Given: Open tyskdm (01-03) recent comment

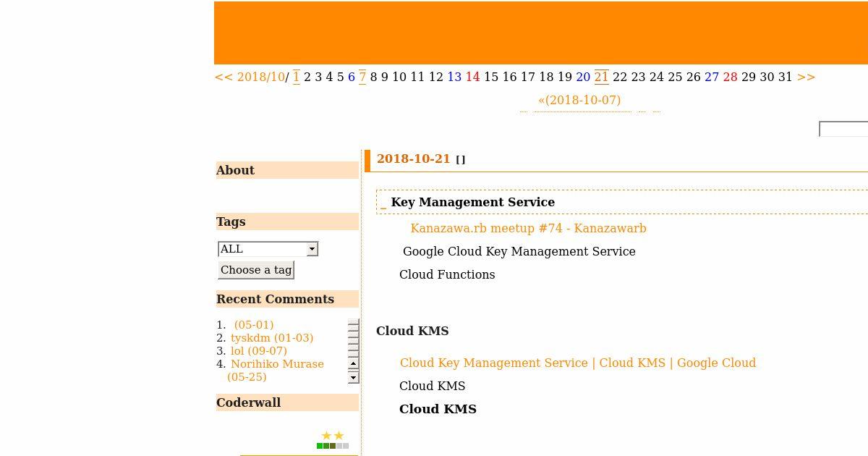Looking at the screenshot, I should coord(272,338).
